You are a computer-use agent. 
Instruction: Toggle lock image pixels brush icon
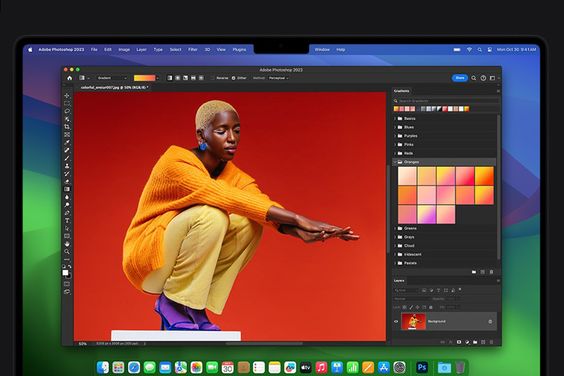point(411,307)
